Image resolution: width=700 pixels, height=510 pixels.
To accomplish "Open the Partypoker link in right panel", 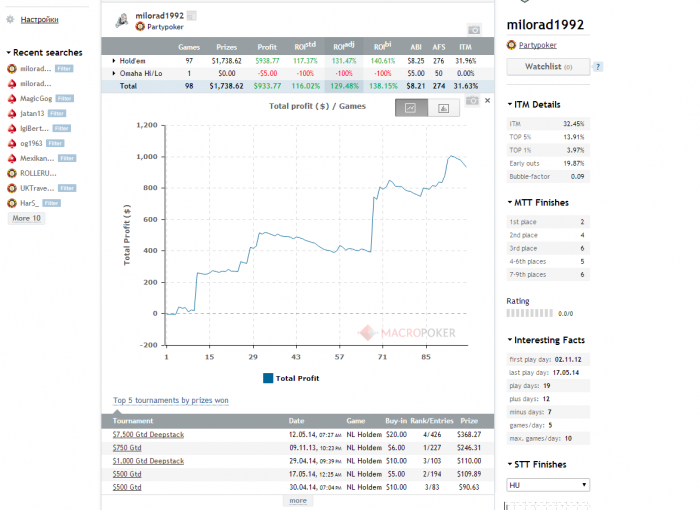I will point(538,45).
